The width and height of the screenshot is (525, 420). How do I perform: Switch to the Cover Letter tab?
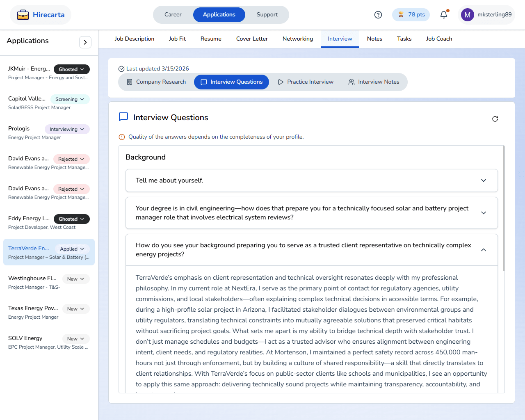click(252, 39)
